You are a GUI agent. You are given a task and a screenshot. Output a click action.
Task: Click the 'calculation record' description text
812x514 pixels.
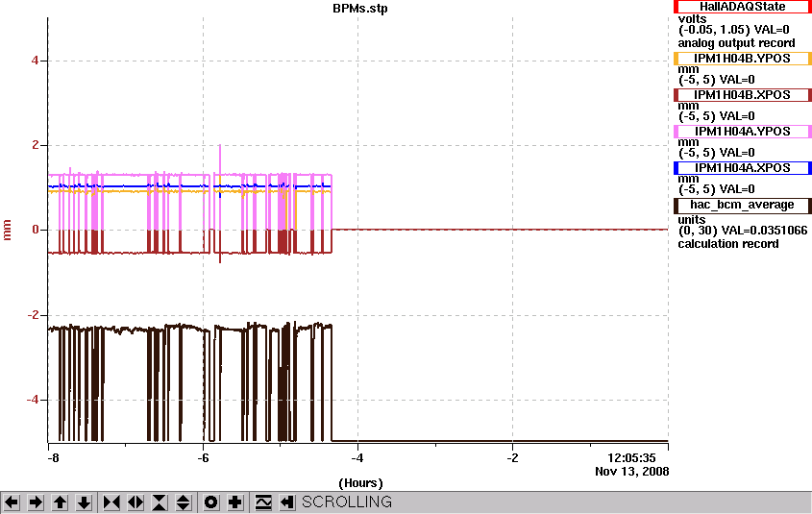728,244
